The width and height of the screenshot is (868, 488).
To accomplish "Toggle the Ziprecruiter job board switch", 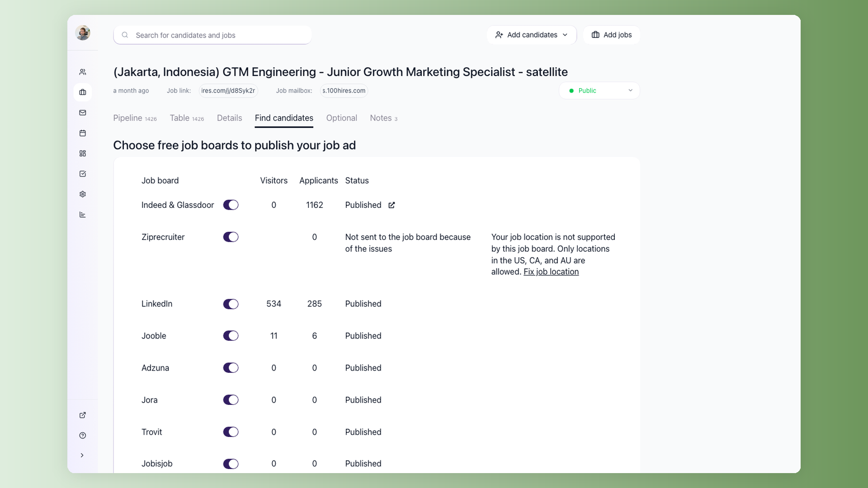I will [231, 237].
